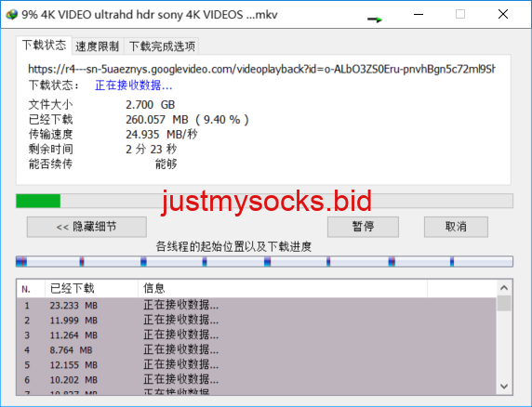The width and height of the screenshot is (532, 407).
Task: Click the downloaded value 260.057 MB
Action: point(187,120)
